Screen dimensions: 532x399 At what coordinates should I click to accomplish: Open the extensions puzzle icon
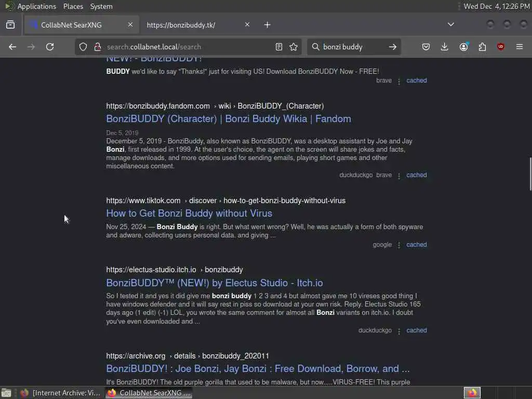[x=482, y=47]
